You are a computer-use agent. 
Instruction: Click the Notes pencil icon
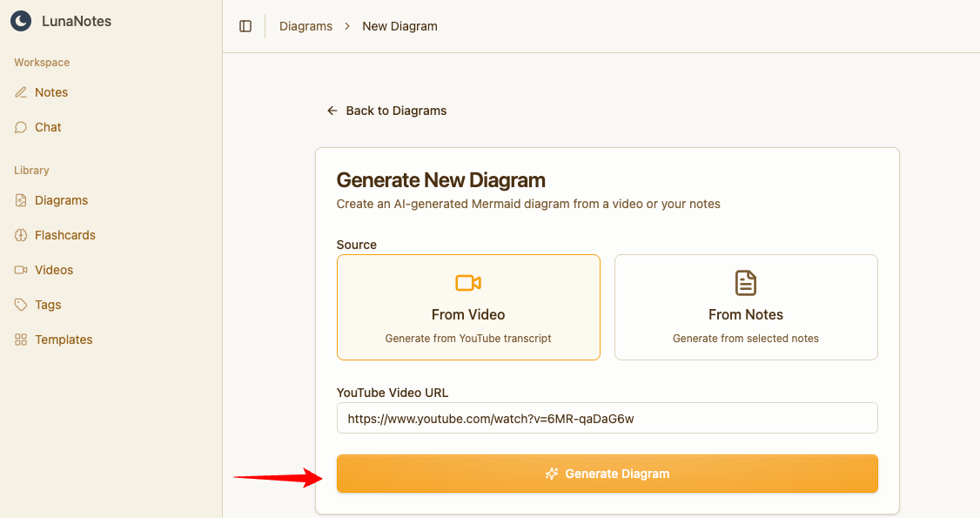pyautogui.click(x=21, y=92)
